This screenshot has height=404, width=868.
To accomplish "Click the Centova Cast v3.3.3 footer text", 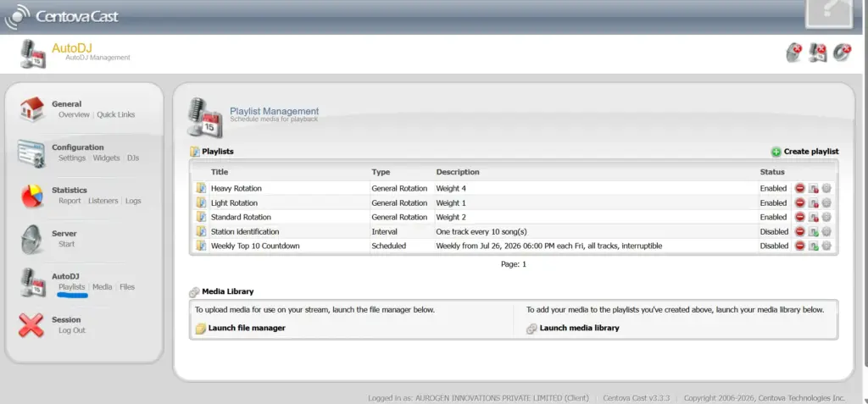I will [637, 398].
